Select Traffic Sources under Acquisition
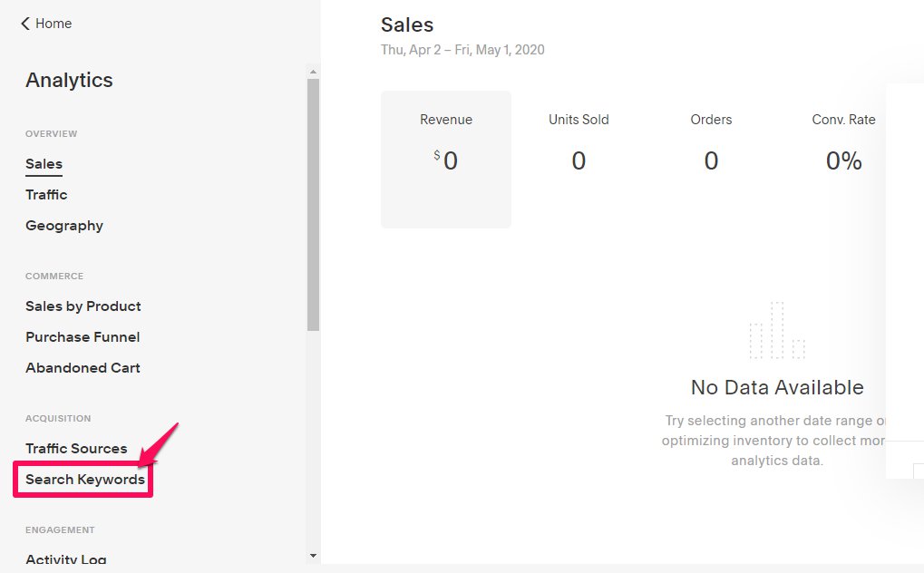 click(x=76, y=449)
